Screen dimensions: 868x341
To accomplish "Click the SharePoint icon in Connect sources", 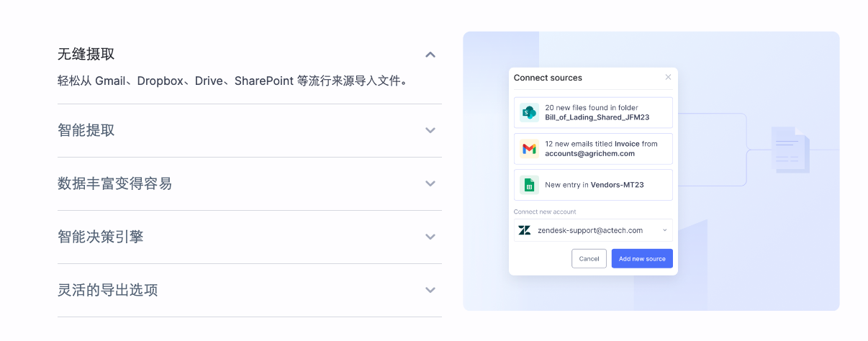I will (529, 112).
